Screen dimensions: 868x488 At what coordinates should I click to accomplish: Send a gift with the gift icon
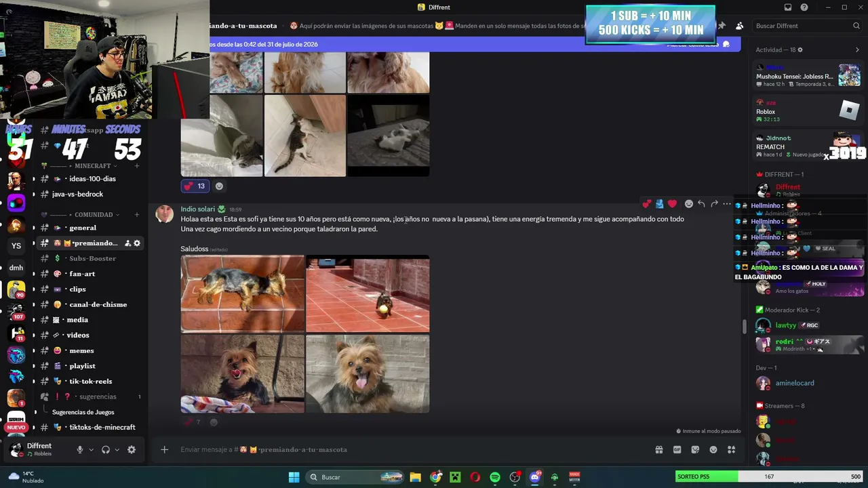[658, 449]
